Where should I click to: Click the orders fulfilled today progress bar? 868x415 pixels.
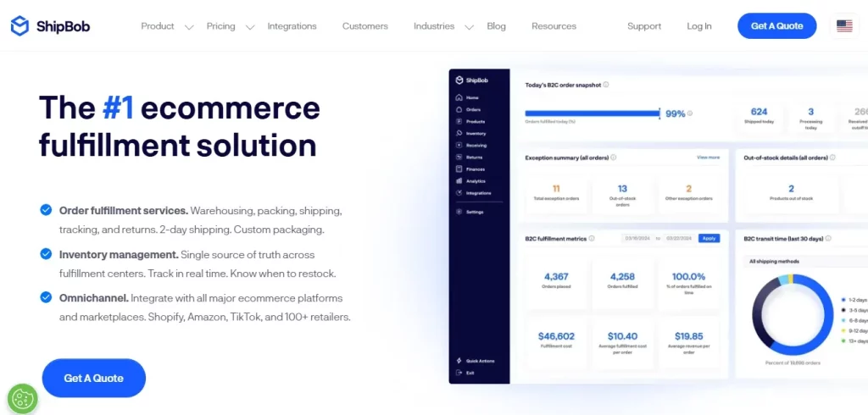coord(593,113)
